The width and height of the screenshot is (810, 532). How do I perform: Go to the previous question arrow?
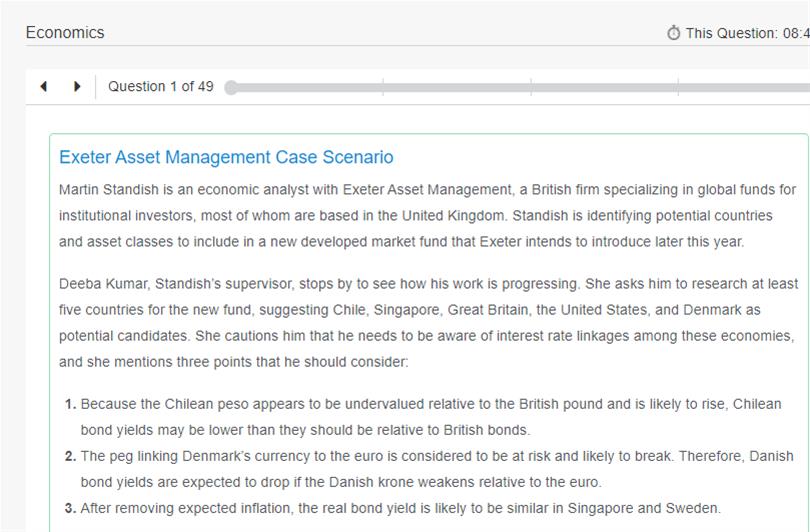click(x=43, y=87)
